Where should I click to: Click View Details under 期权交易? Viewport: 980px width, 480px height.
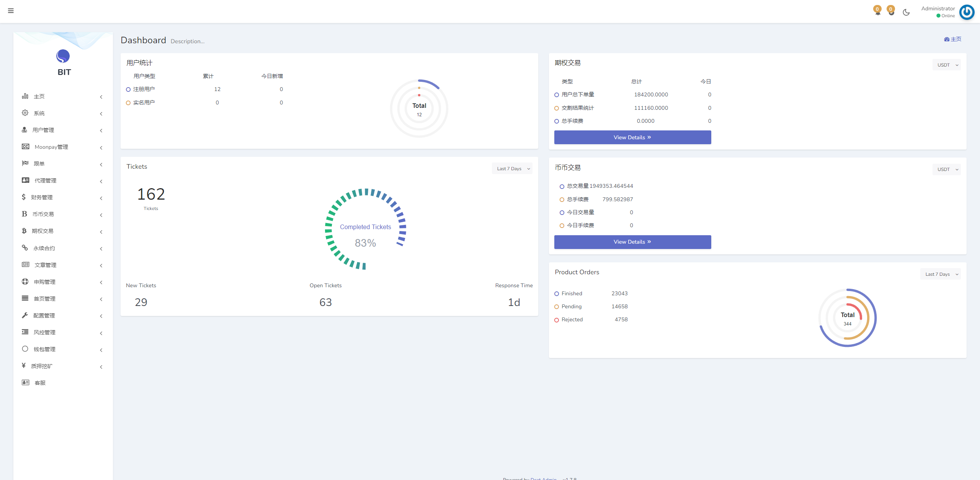632,137
